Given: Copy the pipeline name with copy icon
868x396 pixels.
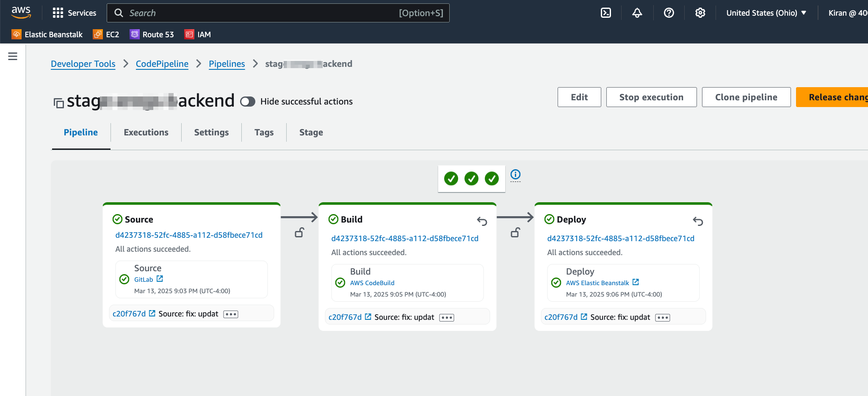Looking at the screenshot, I should 58,103.
